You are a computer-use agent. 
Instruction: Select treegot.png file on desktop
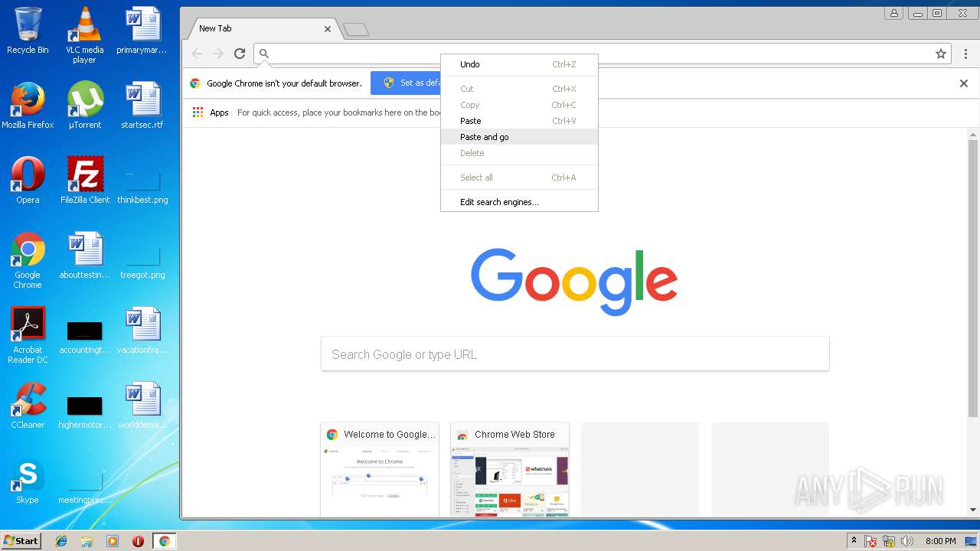pyautogui.click(x=142, y=262)
